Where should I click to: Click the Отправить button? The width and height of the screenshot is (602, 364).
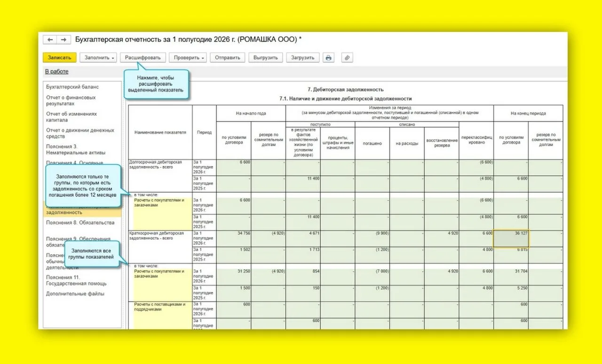(228, 58)
